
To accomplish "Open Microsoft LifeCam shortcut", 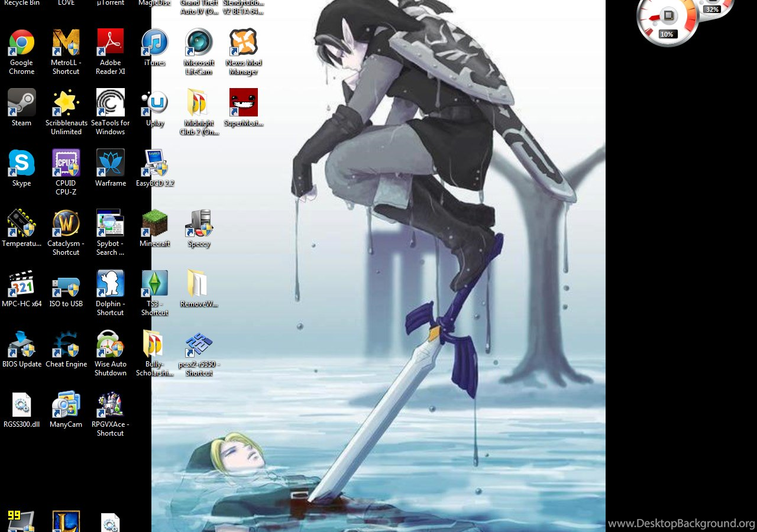I will (x=199, y=43).
